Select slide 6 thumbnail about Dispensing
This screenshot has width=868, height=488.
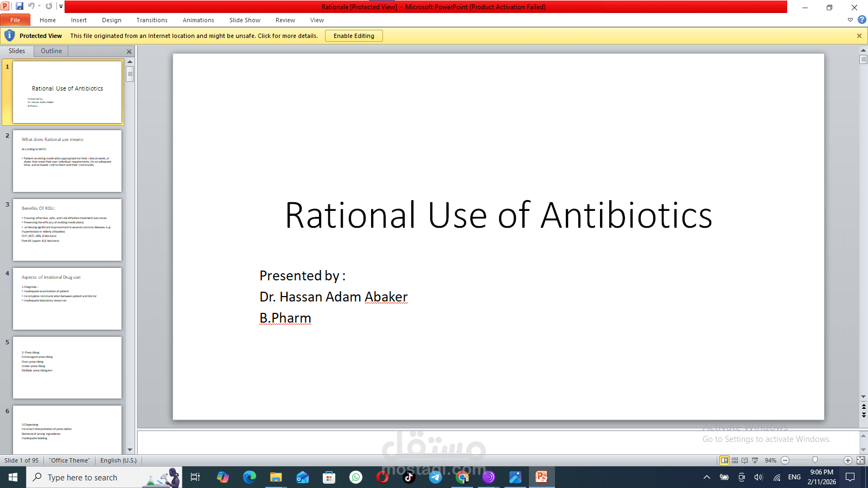click(x=67, y=430)
